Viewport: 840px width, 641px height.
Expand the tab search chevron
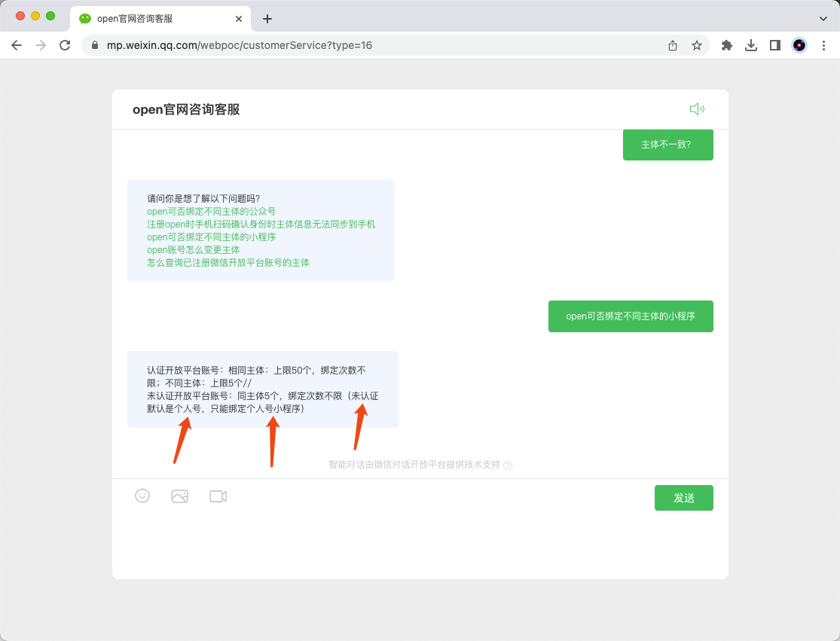(823, 19)
